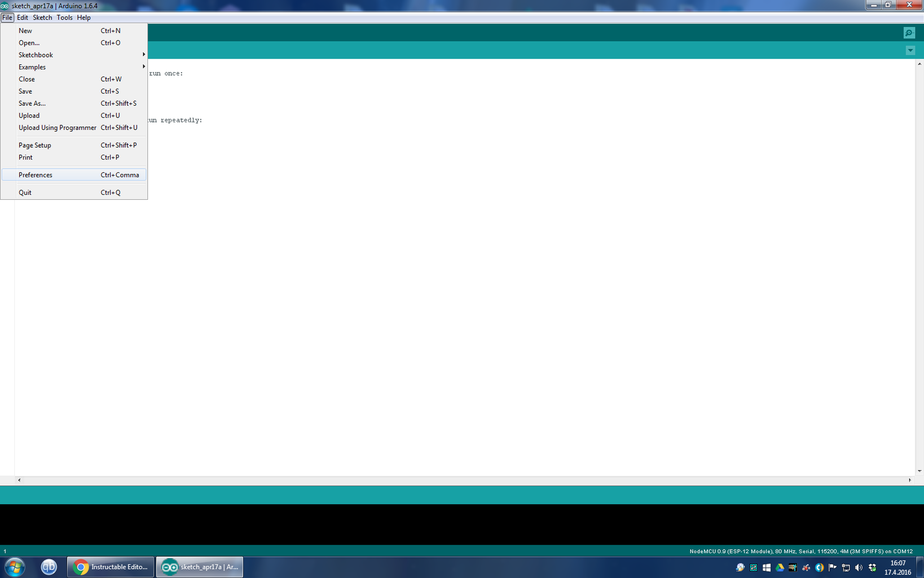This screenshot has width=924, height=578.
Task: Click the editor vertical scrollbar up arrow
Action: coord(919,64)
